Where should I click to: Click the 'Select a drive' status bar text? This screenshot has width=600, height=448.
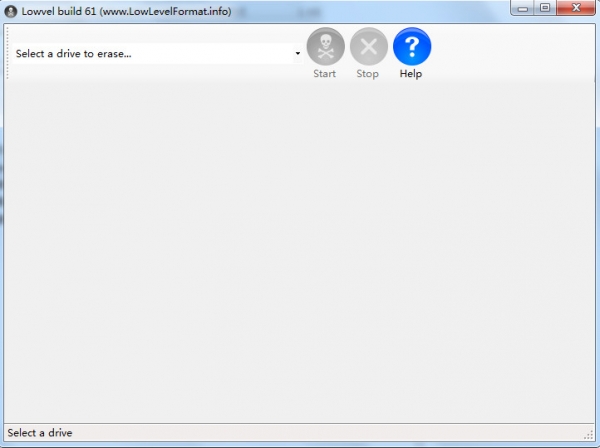tap(40, 433)
